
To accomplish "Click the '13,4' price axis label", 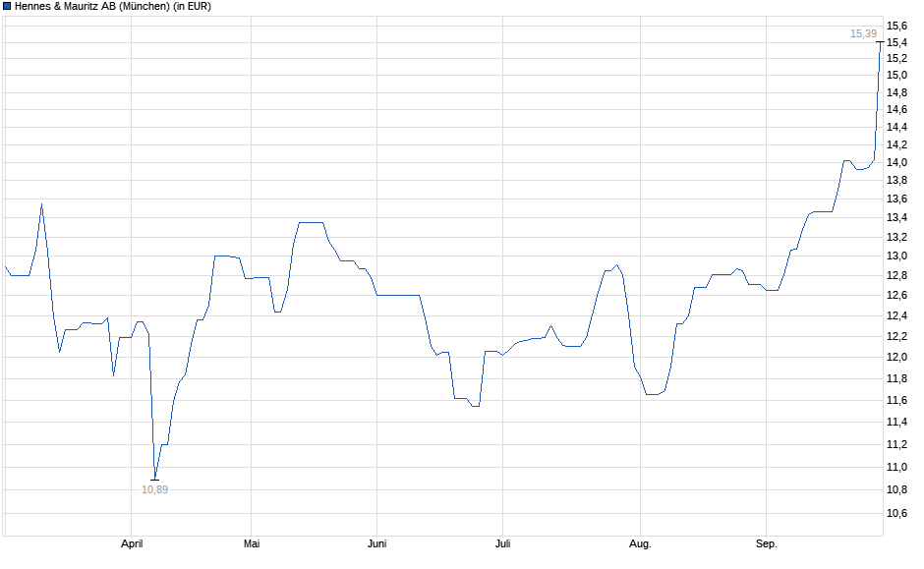I will tap(896, 218).
